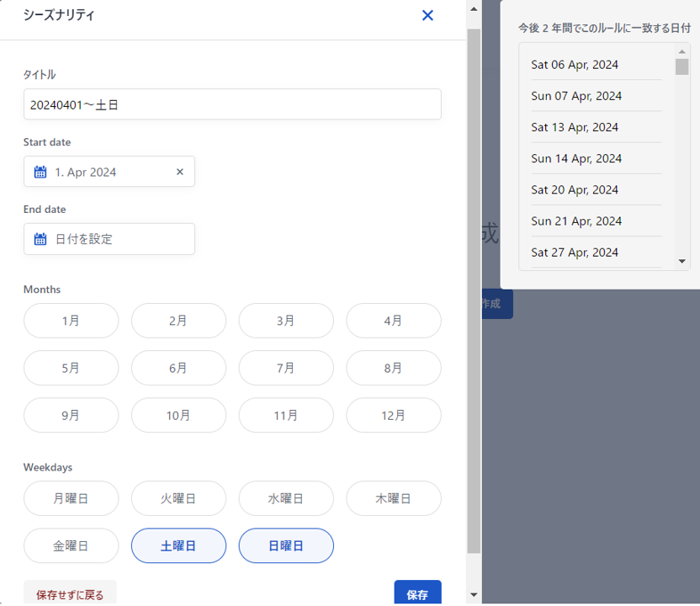Select Sat 13 Apr, 2024 in list
Viewport: 700px width, 606px height.
point(575,127)
